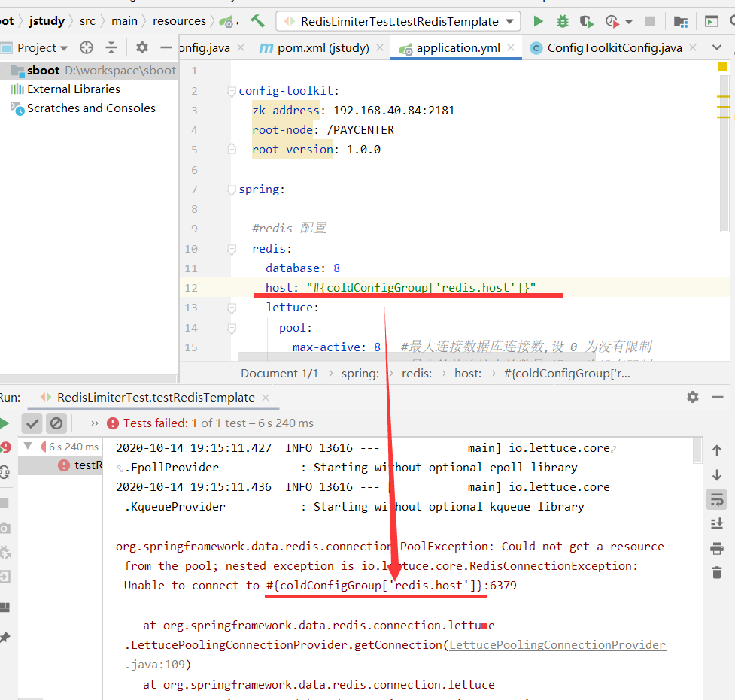Viewport: 735px width, 700px height.
Task: Click the host: breadcrumb below the editor
Action: (468, 374)
